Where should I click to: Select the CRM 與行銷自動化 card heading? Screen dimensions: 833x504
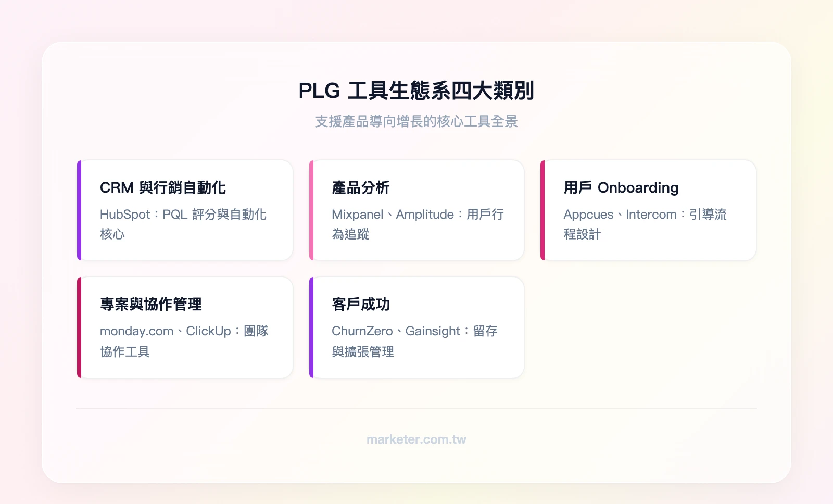coord(163,187)
